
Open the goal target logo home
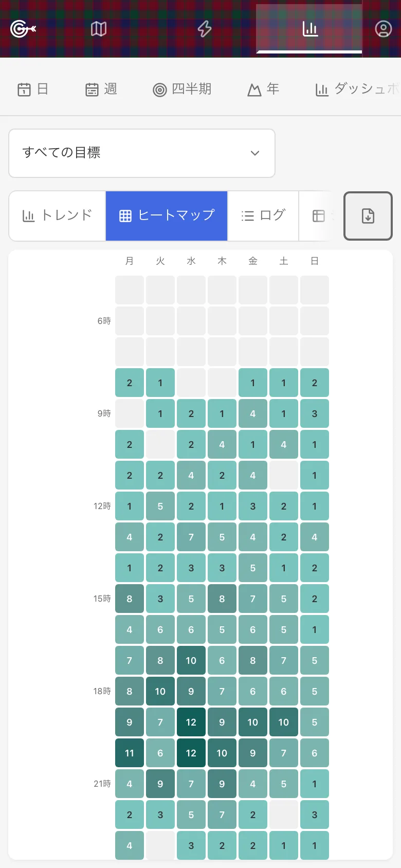[23, 29]
